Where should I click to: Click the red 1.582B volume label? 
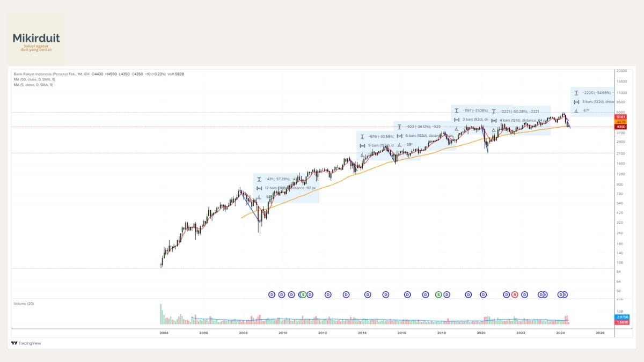coord(621,322)
